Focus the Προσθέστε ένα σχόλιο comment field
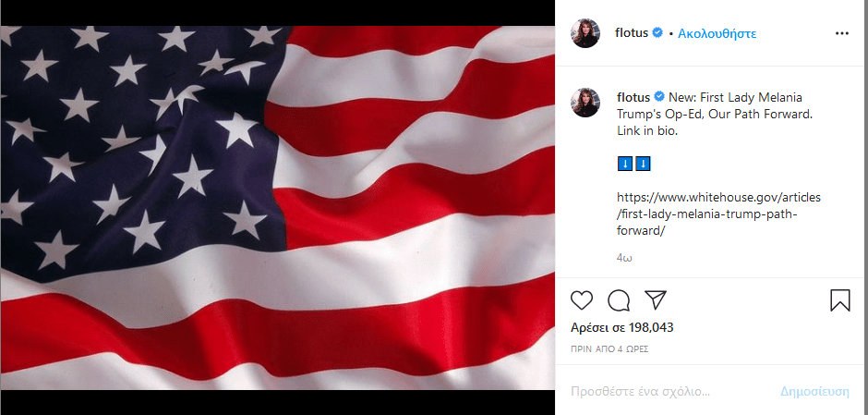The width and height of the screenshot is (868, 415). [665, 391]
